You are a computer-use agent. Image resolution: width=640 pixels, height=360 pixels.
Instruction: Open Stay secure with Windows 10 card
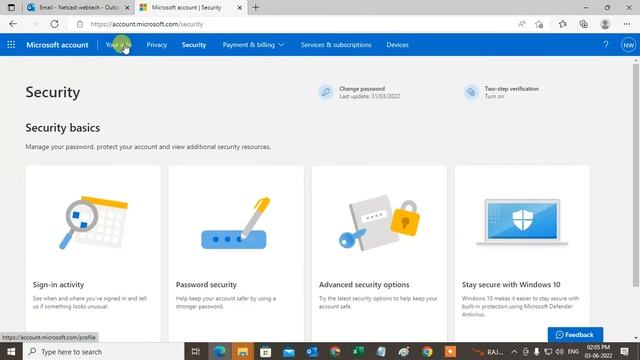tap(522, 253)
